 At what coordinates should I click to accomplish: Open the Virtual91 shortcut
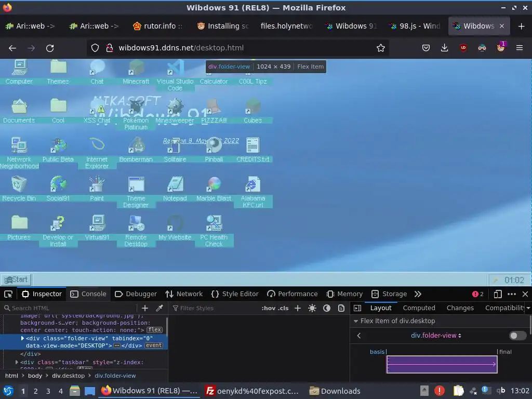coord(97,228)
